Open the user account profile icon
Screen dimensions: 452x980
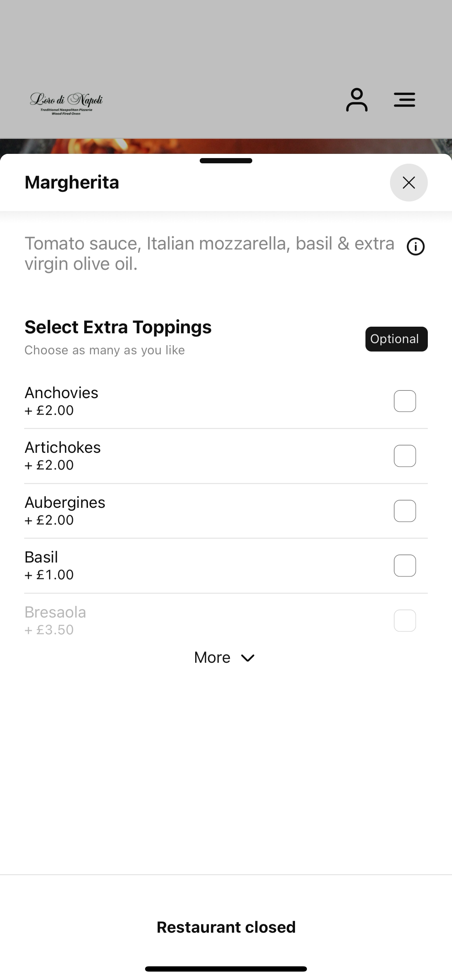[x=356, y=100]
